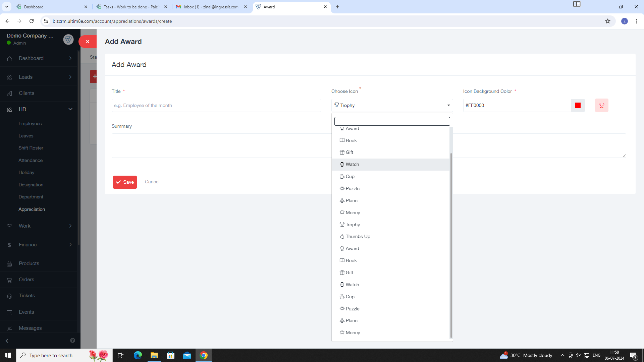This screenshot has height=362, width=644.
Task: Click the Finance dollar icon in sidebar
Action: coord(9,245)
